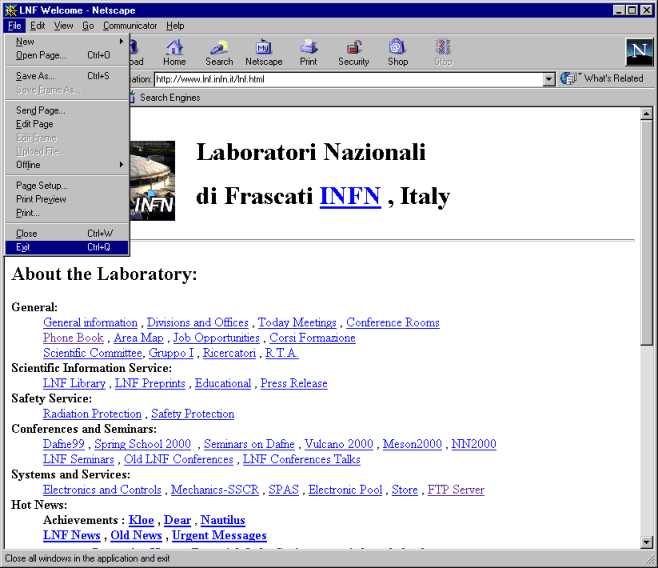Open the Phone Book link
Image resolution: width=658 pixels, height=568 pixels.
coord(73,338)
